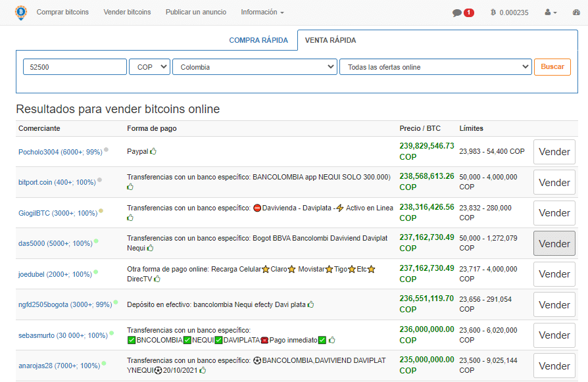Click the lightning bolt icon before Activo en Linea
Viewport: 588px width, 382px height.
340,208
